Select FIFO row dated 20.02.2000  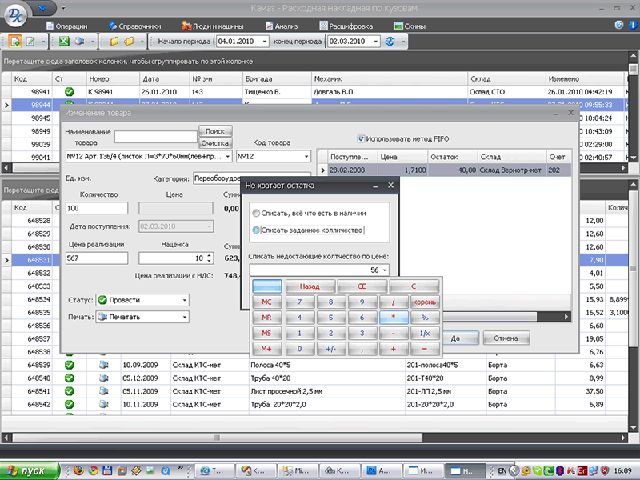445,170
